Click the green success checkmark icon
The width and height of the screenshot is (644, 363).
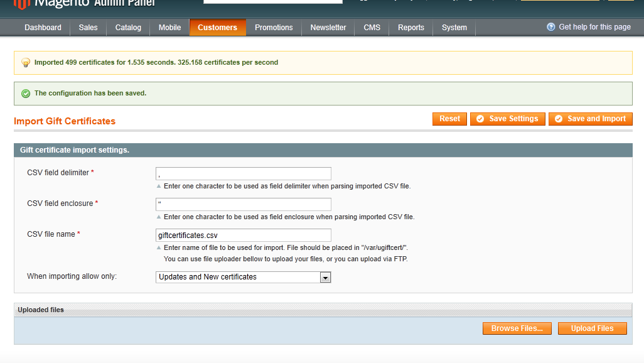coord(26,94)
